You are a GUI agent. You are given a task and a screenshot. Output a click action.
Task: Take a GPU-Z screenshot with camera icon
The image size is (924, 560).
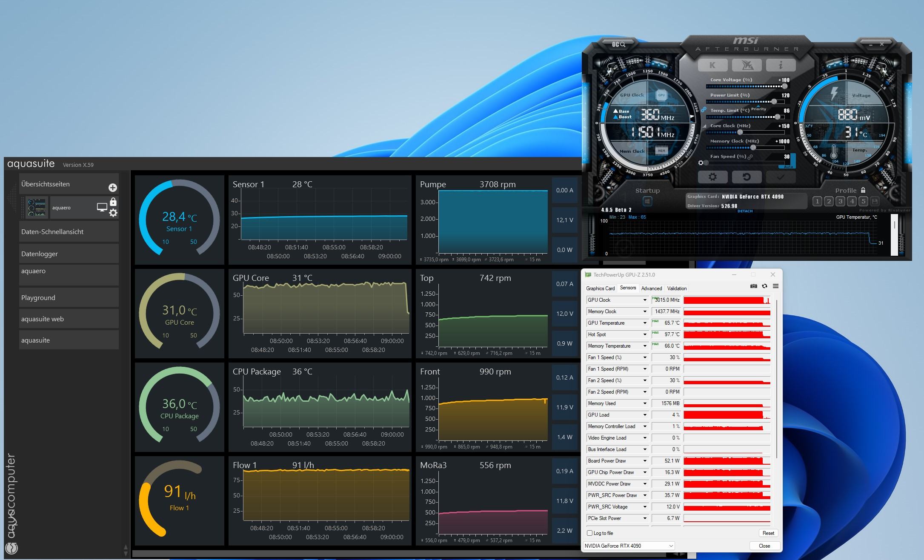754,286
